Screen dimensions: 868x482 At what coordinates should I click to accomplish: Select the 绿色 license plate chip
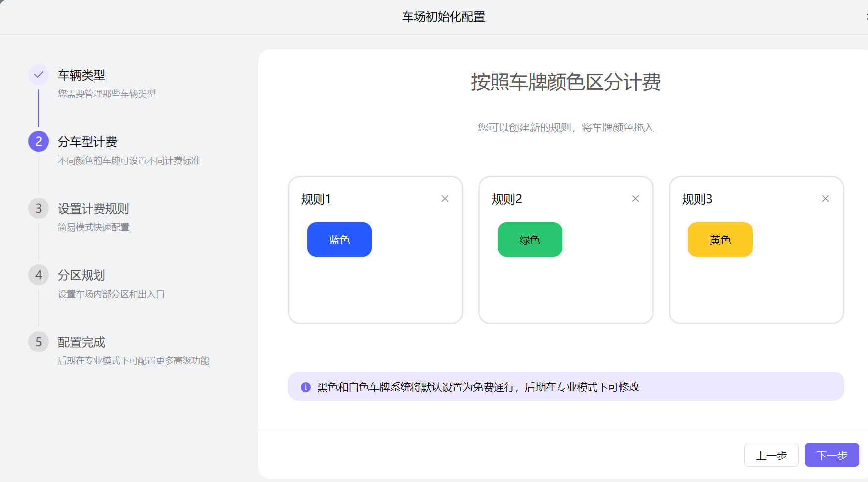(530, 239)
